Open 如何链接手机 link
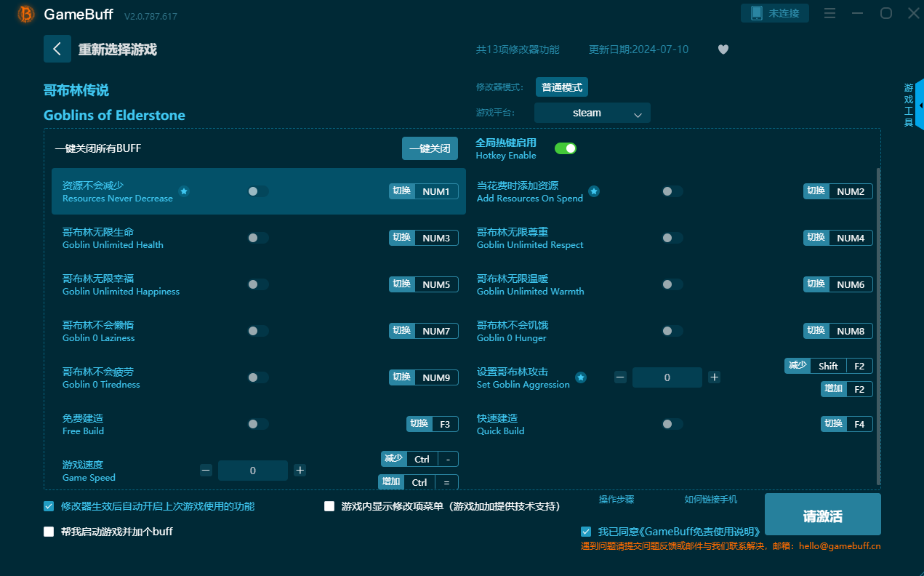This screenshot has height=576, width=924. (x=710, y=500)
